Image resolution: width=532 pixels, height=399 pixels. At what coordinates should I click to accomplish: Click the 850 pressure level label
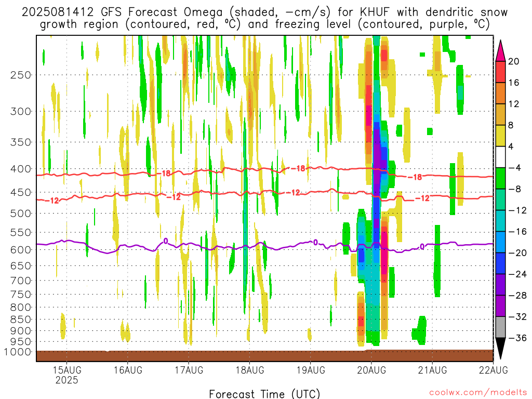pos(21,320)
